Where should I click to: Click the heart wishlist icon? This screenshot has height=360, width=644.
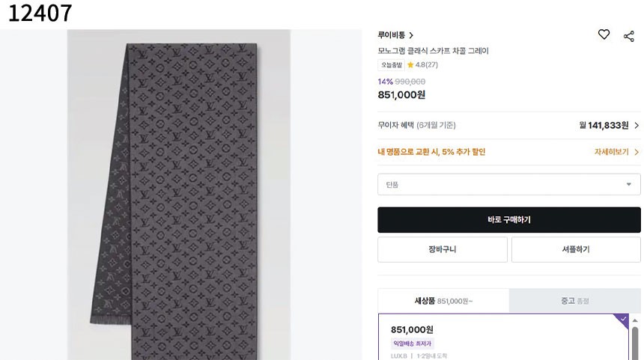tap(604, 34)
